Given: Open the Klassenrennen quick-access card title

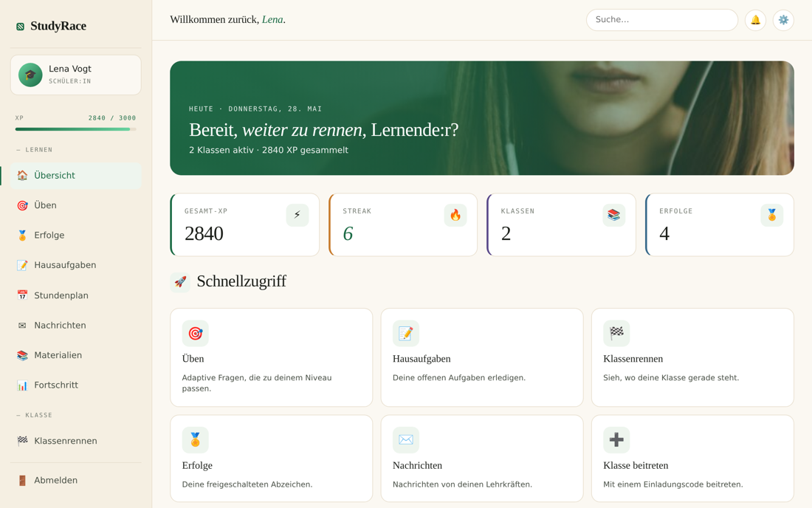Looking at the screenshot, I should tap(633, 359).
